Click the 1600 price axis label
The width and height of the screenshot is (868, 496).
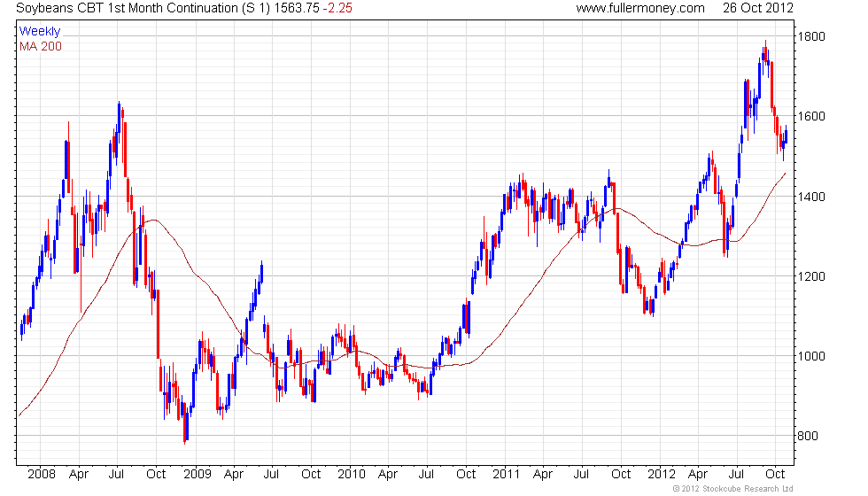[x=811, y=116]
